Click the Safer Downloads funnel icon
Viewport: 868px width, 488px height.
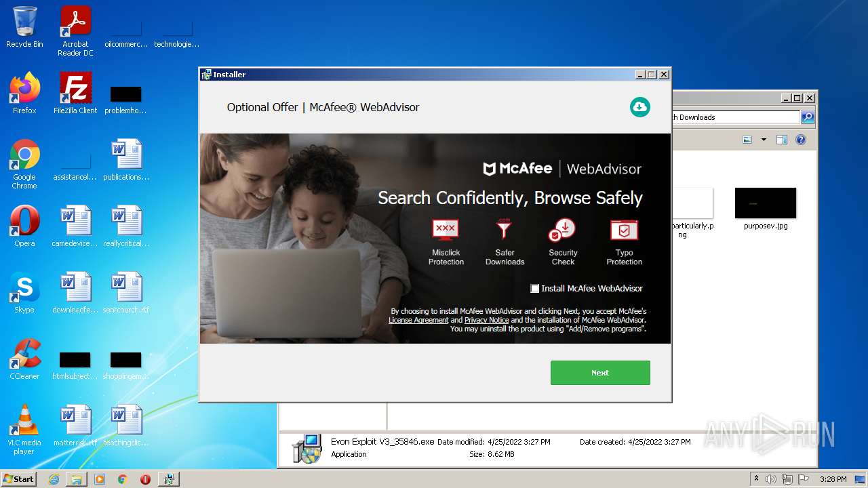pos(504,230)
